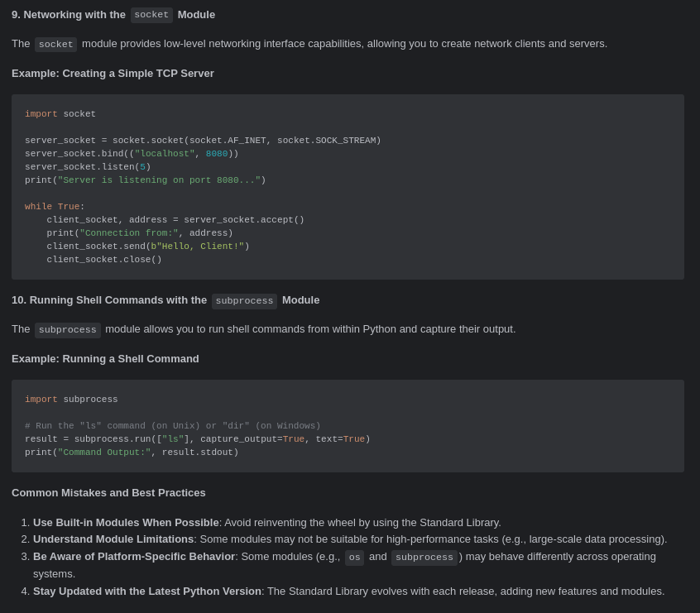Screen dimensions: 700x613
Task: Click heading '10. Running Shell Commands with the subprocess Module'
Action: 165,300
